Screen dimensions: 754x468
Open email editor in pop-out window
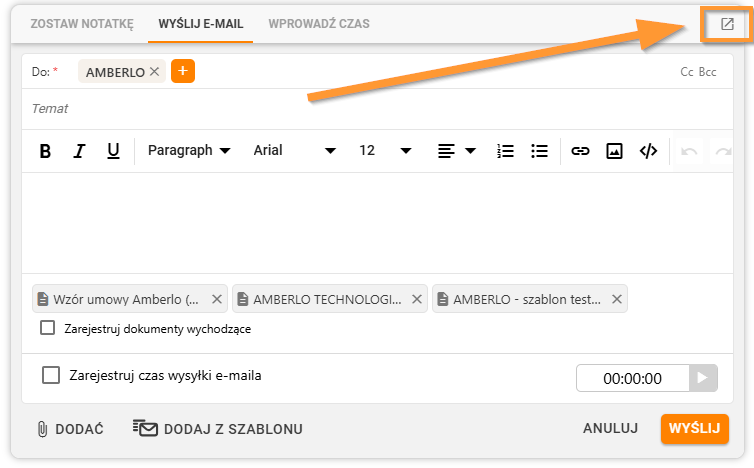point(727,24)
